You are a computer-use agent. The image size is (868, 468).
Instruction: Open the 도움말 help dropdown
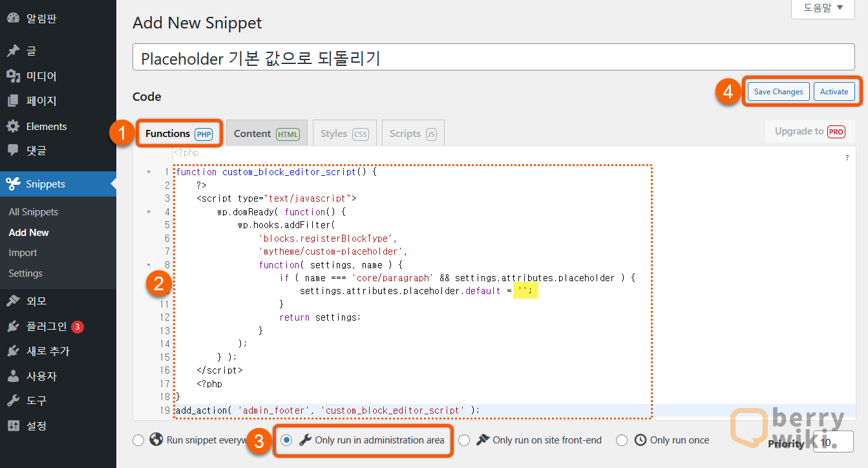[x=823, y=8]
